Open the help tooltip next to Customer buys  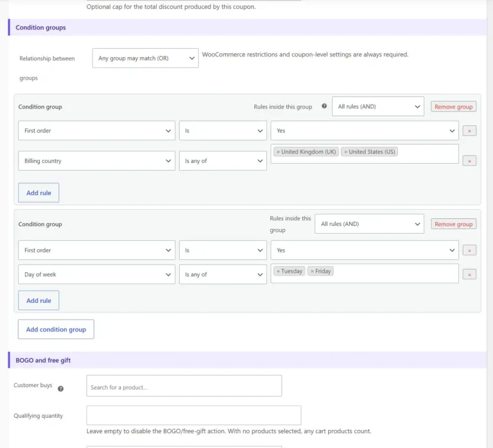tap(61, 388)
